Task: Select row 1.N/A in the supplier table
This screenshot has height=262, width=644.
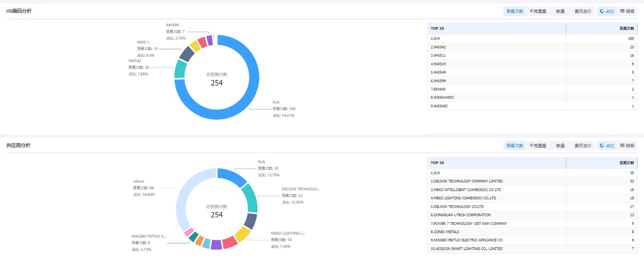Action: click(x=532, y=173)
